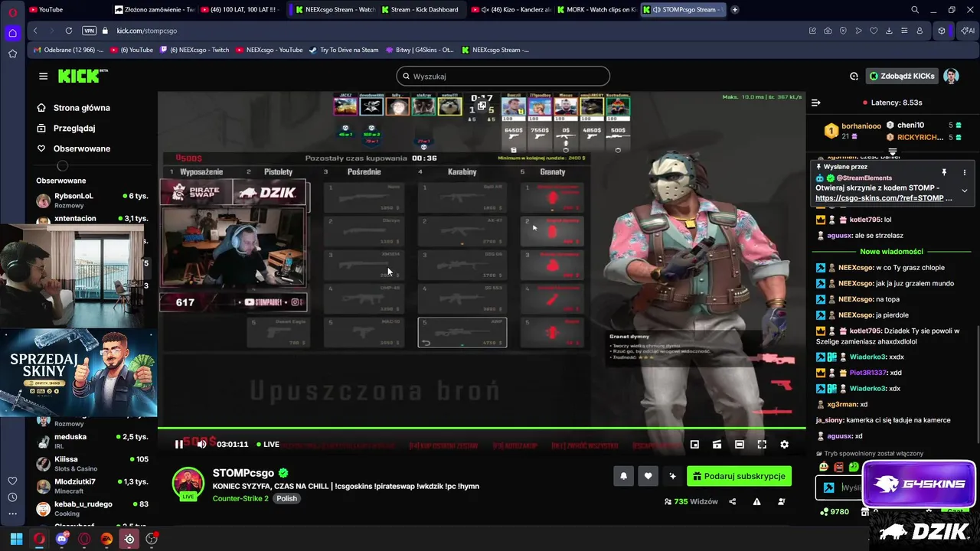980x551 pixels.
Task: Unpin the pinned message pin icon
Action: point(944,172)
